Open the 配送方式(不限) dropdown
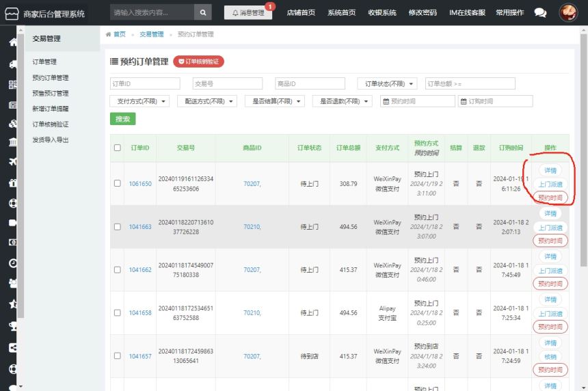The image size is (588, 391). tap(207, 101)
